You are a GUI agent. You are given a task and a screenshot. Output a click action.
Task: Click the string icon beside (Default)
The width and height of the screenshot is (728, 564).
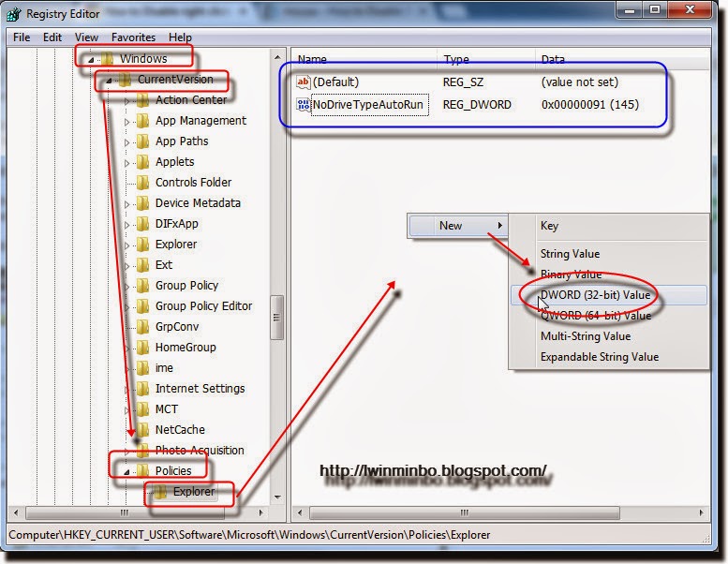click(x=303, y=82)
